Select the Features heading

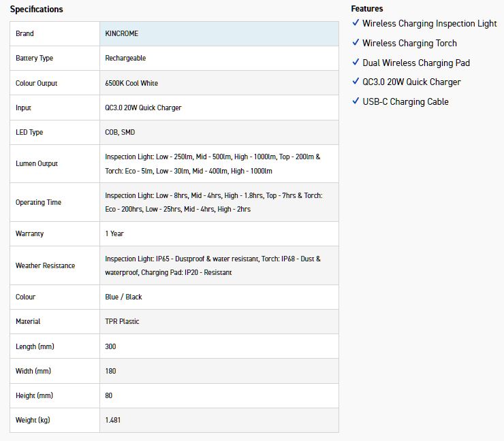(367, 9)
